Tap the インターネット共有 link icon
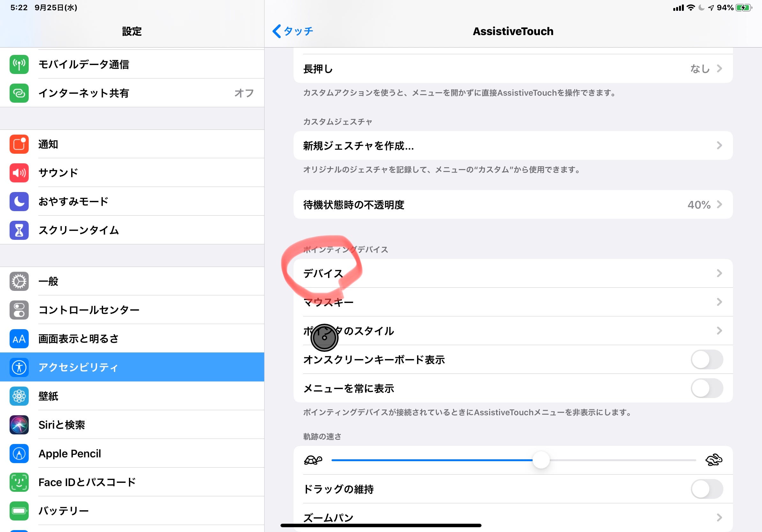This screenshot has height=532, width=762. pos(19,93)
